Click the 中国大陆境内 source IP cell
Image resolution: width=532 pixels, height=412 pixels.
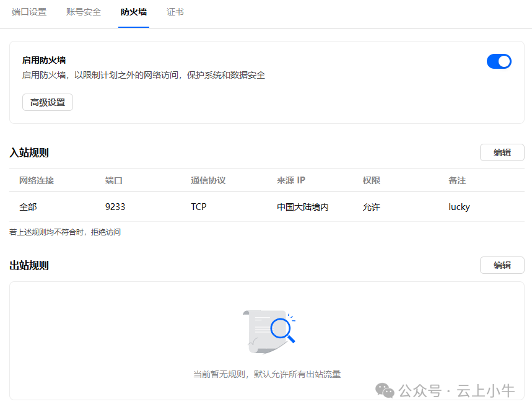click(x=302, y=207)
